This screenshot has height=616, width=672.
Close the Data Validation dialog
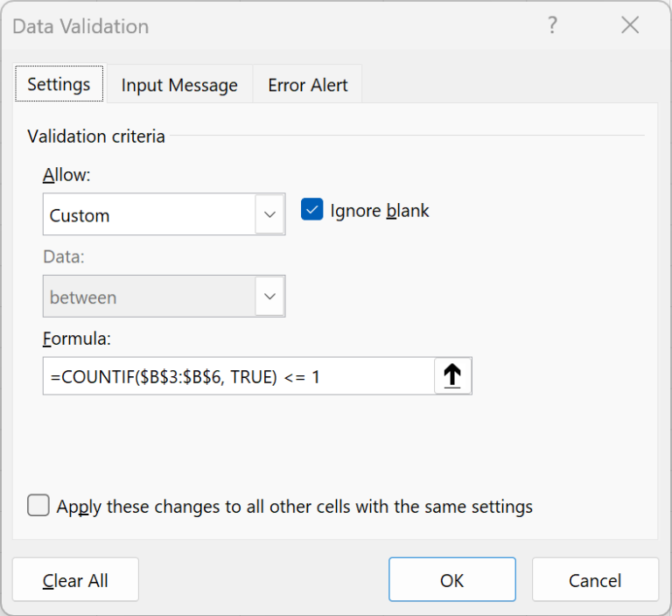630,26
